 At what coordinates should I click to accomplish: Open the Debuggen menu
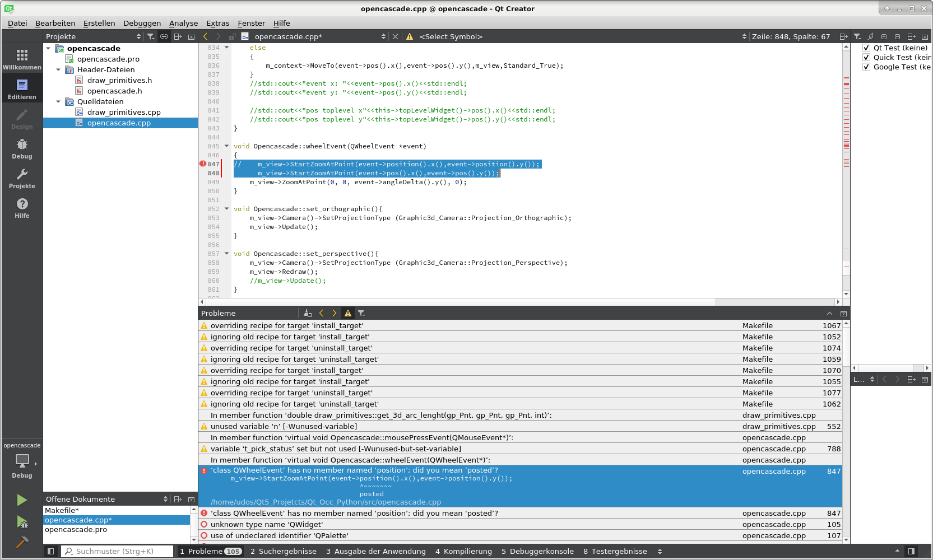click(142, 23)
